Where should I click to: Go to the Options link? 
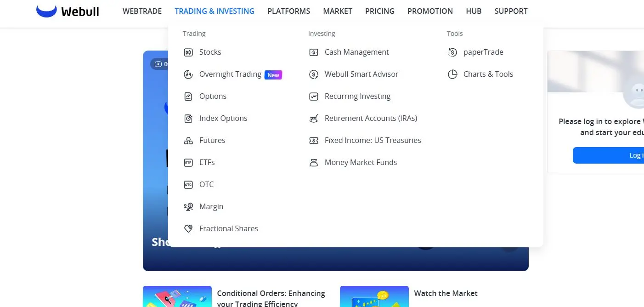click(213, 97)
